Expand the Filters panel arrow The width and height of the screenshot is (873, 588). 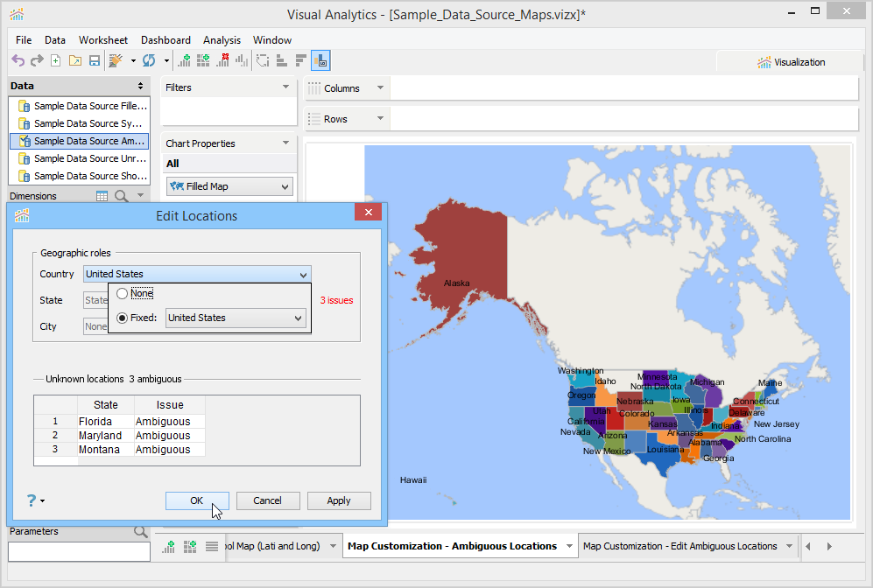(x=285, y=87)
